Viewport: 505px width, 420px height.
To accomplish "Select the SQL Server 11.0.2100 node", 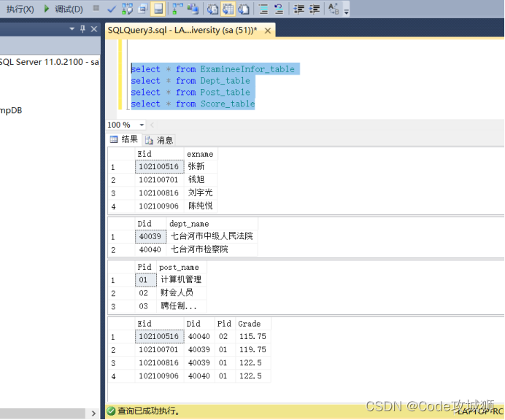I will [50, 62].
